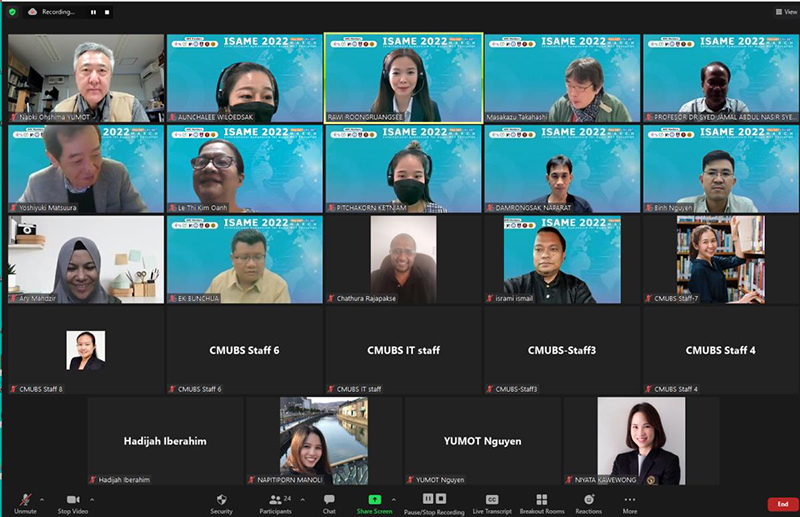Select Naoki Ohshima's video tile
Viewport: 800px width, 517px height.
pos(86,78)
